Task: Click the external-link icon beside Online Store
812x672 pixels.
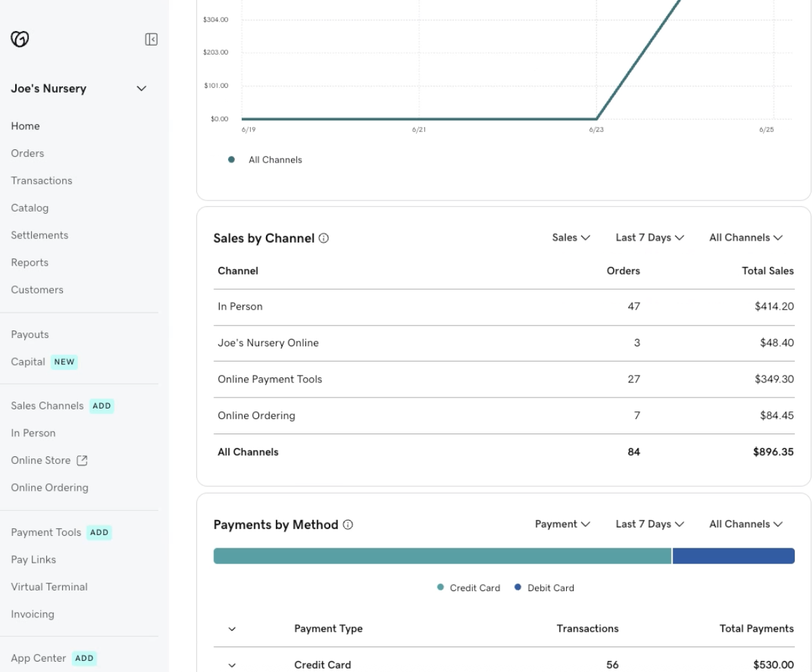Action: tap(82, 460)
